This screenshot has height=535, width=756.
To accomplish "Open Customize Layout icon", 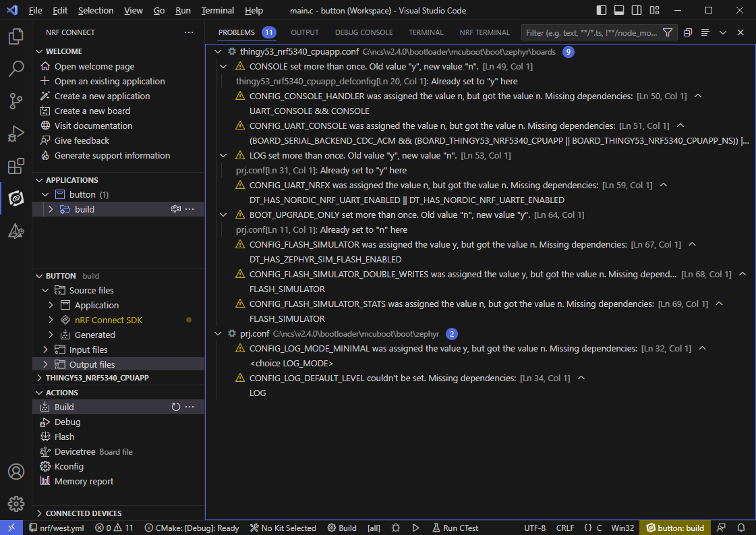I will coord(654,10).
